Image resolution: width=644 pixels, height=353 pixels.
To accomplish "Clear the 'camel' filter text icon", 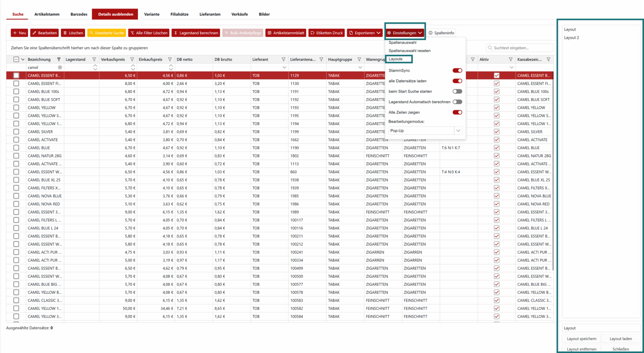I will point(60,68).
